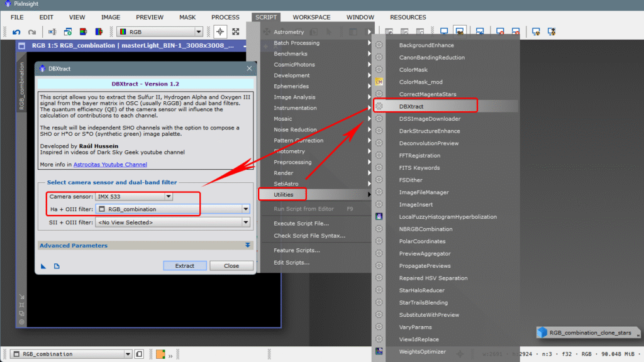This screenshot has width=644, height=362.
Task: Expand the Advanced Parameters section
Action: pos(248,245)
